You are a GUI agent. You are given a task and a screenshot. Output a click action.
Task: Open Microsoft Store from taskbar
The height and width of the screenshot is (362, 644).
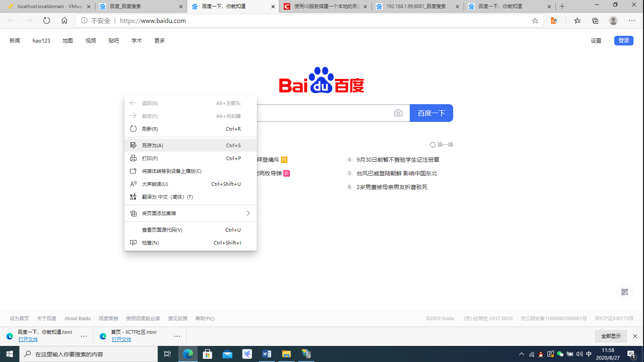[208, 354]
